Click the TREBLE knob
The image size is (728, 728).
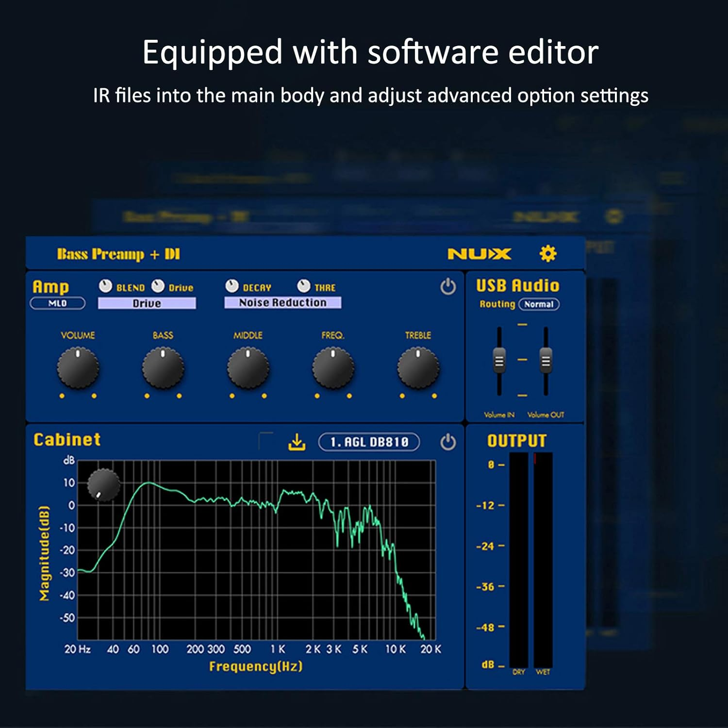click(418, 368)
